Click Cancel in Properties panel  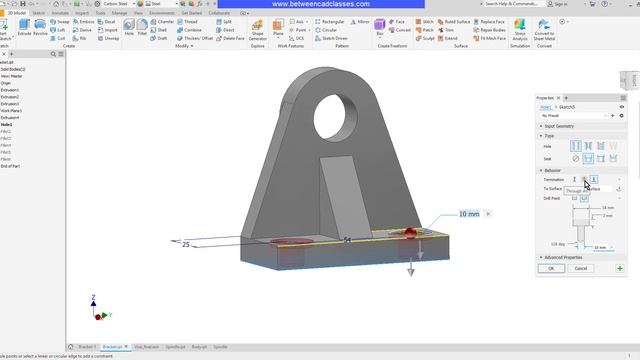click(580, 269)
